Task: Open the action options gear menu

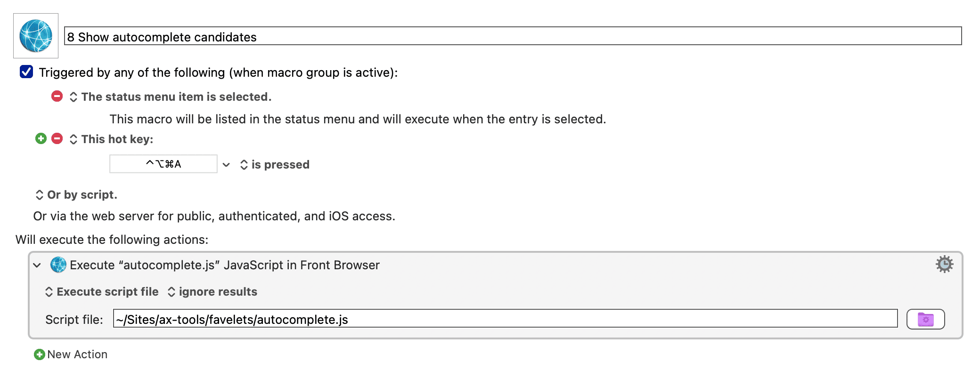Action: point(944,264)
